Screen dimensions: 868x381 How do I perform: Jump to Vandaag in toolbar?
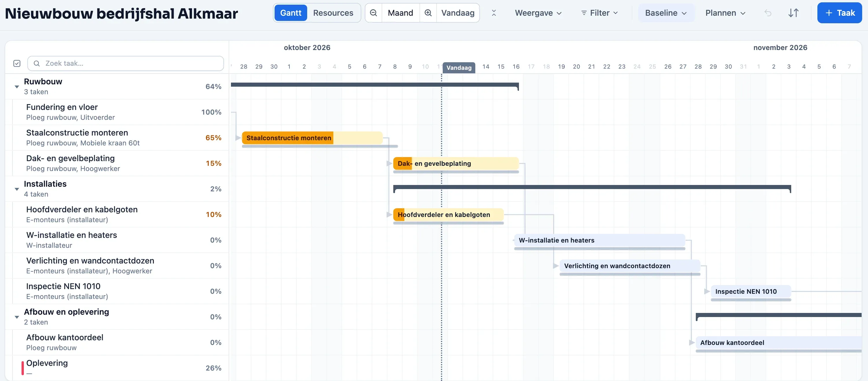click(458, 13)
